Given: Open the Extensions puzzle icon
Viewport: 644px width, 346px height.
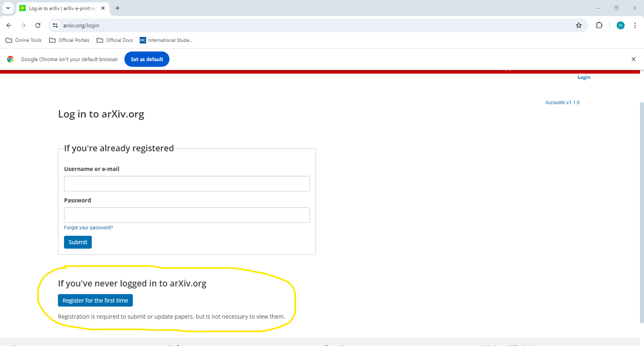Looking at the screenshot, I should [599, 25].
